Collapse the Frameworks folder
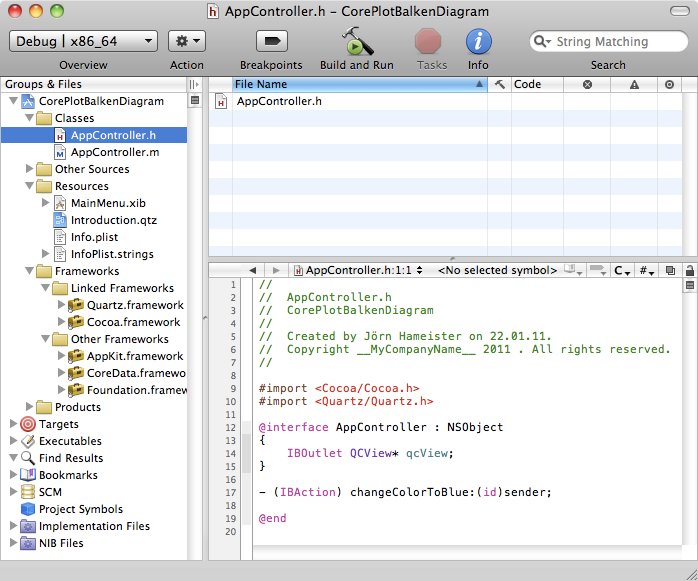 point(28,271)
